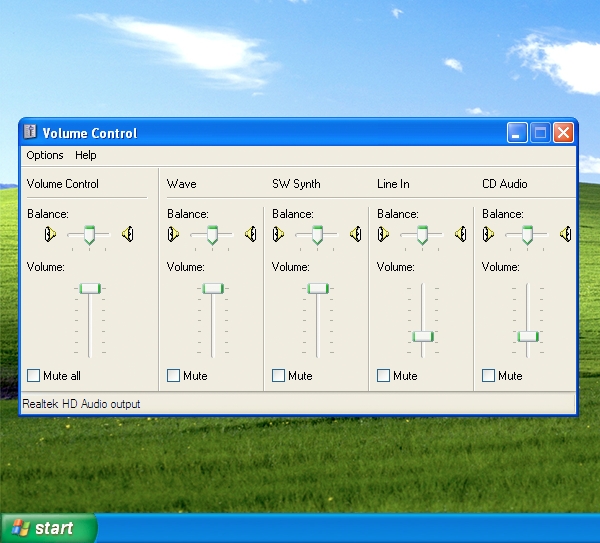Click the right speaker icon under Volume Control balance
The height and width of the screenshot is (543, 600).
128,234
